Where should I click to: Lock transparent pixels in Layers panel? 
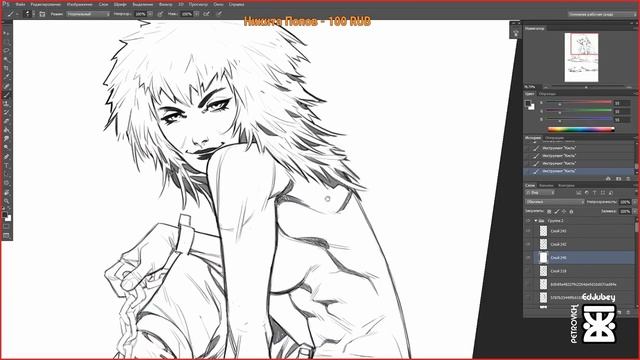coord(549,211)
